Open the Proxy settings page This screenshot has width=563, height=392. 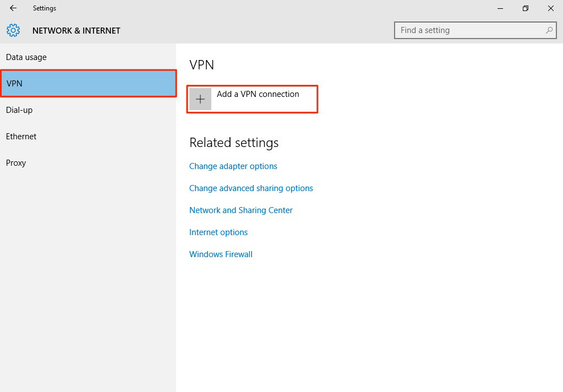[16, 163]
